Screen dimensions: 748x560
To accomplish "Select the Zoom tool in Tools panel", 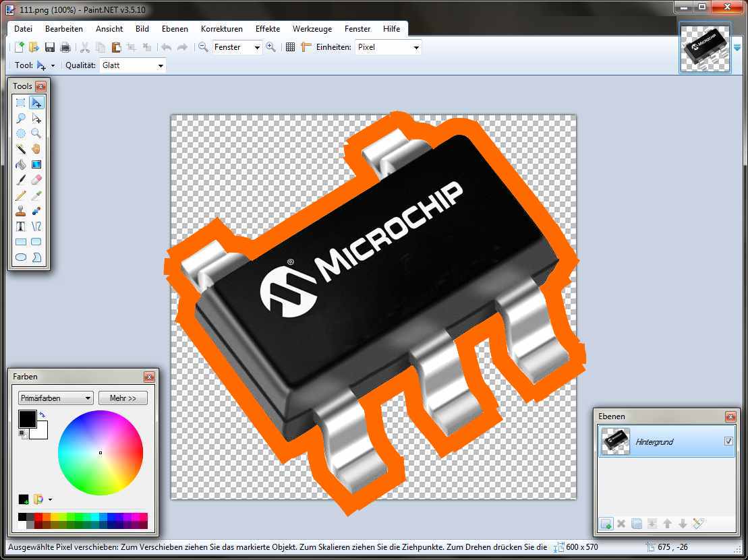I will (x=36, y=133).
